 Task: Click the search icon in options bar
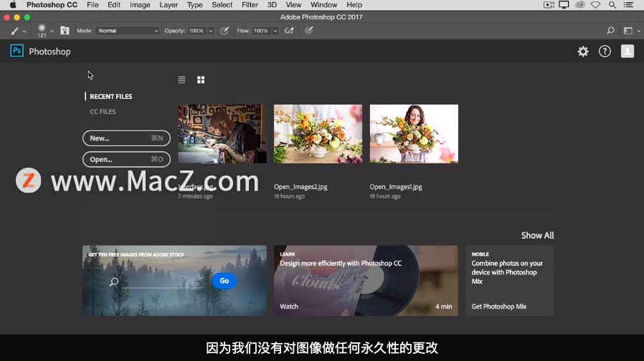coord(610,31)
